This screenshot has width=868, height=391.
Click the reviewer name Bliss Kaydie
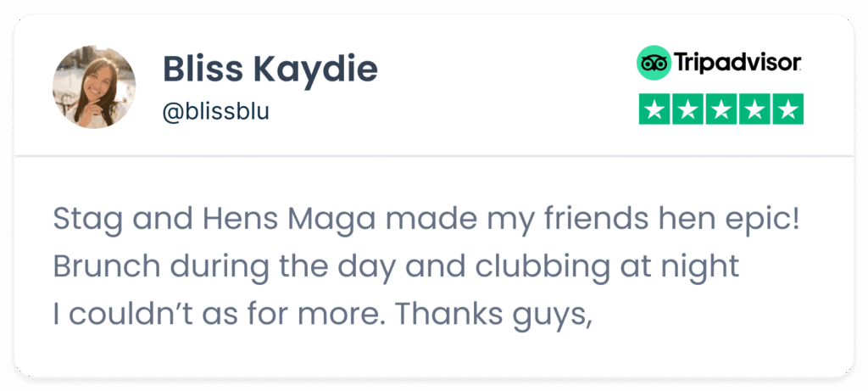(x=270, y=70)
